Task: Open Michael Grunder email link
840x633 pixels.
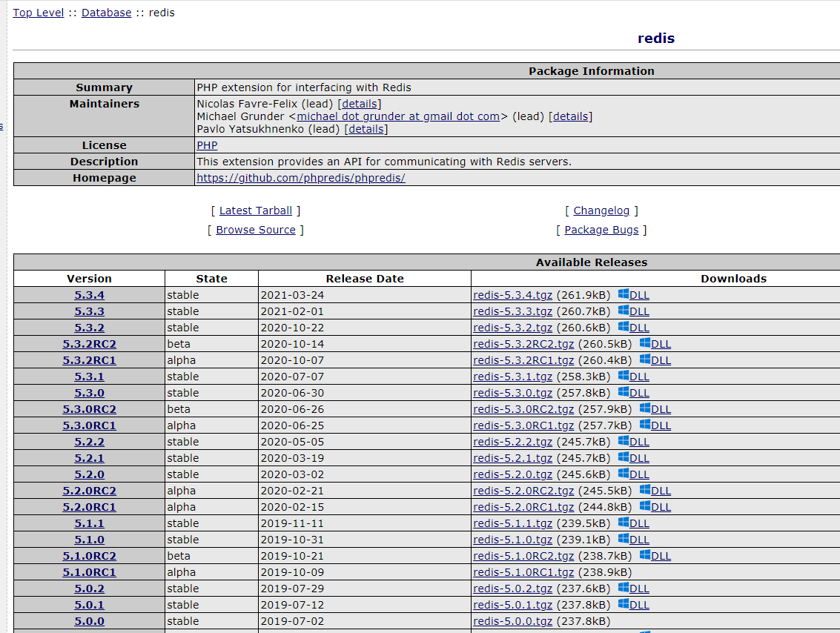Action: click(x=398, y=116)
